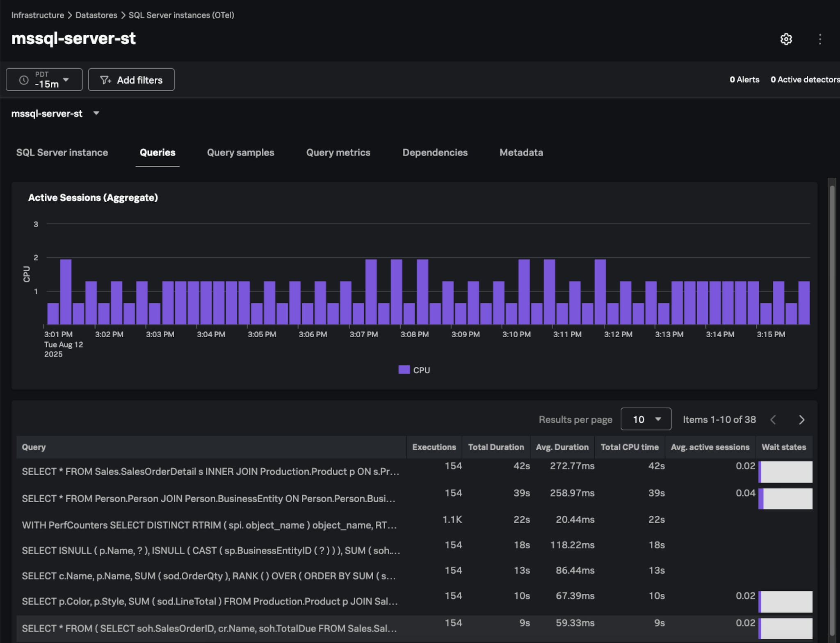Screen dimensions: 840x643
Task: Go to previous page of results
Action: pos(773,420)
